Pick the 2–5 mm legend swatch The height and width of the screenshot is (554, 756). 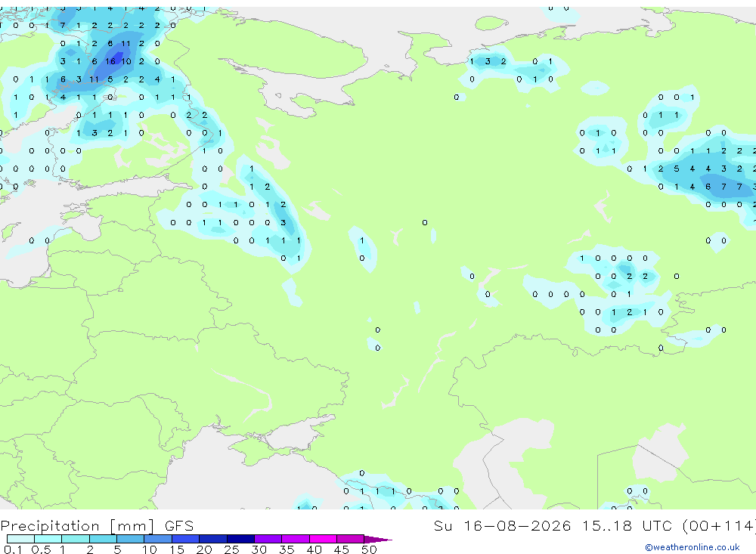[103, 539]
